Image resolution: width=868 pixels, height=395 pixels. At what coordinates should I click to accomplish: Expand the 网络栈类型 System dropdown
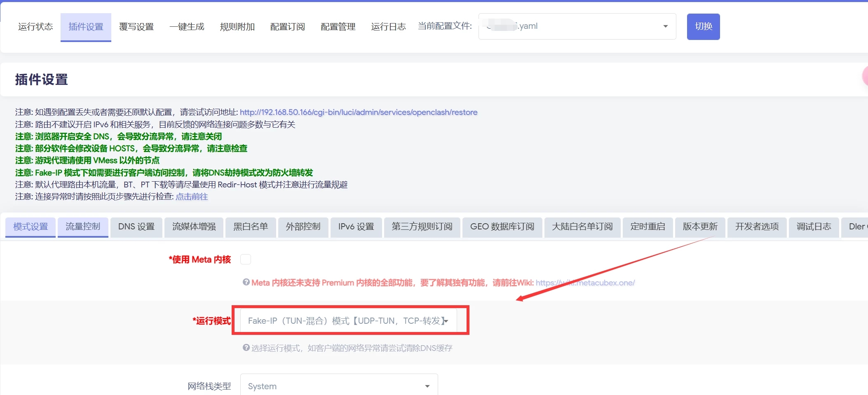pos(339,386)
